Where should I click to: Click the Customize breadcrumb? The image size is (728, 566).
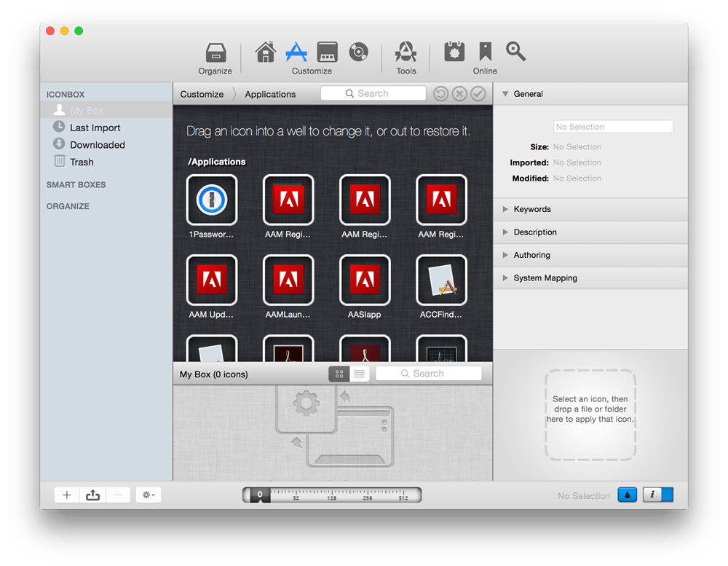[x=202, y=95]
